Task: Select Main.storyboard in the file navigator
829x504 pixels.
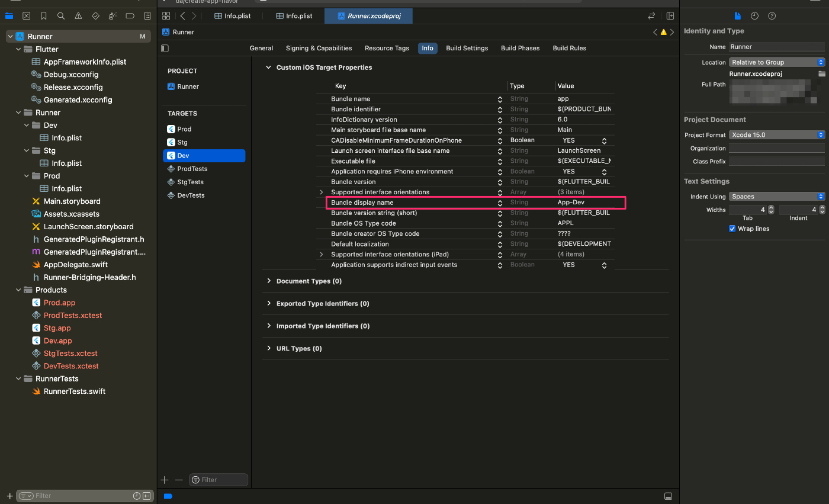Action: pyautogui.click(x=72, y=201)
